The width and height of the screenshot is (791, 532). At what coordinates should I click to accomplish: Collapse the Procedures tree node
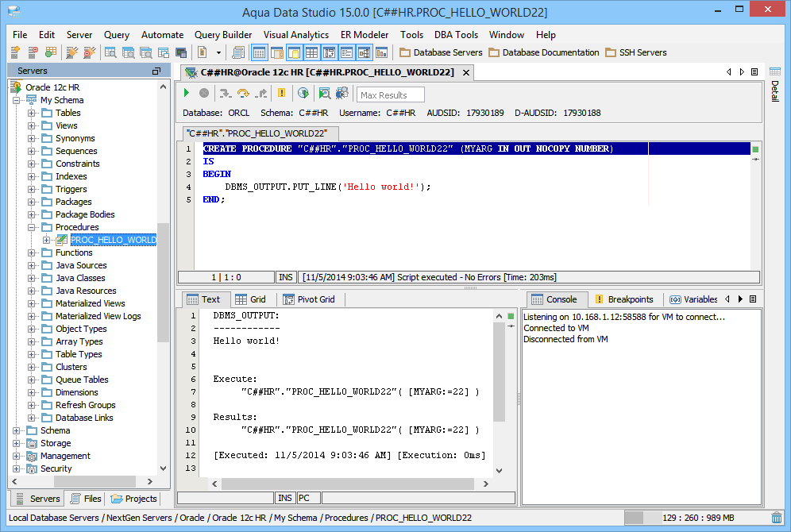coord(32,227)
